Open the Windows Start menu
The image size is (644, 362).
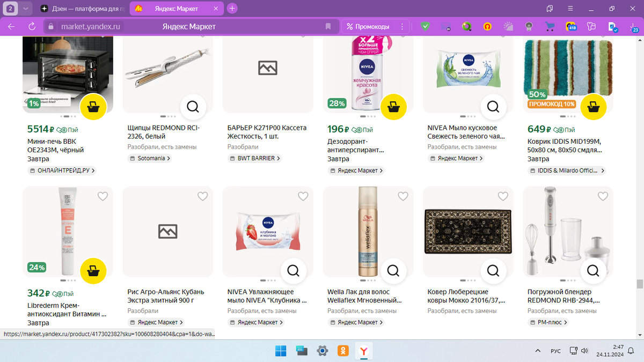281,351
